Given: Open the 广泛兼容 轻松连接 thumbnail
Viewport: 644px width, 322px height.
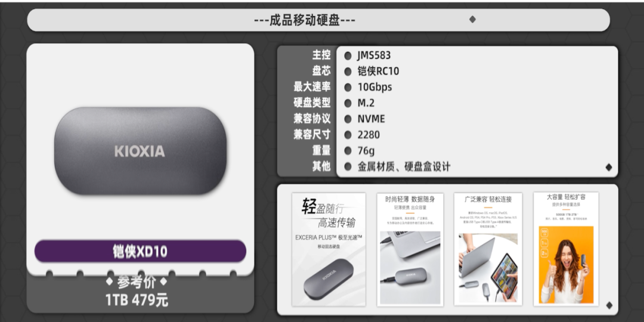Looking at the screenshot, I should pos(488,249).
